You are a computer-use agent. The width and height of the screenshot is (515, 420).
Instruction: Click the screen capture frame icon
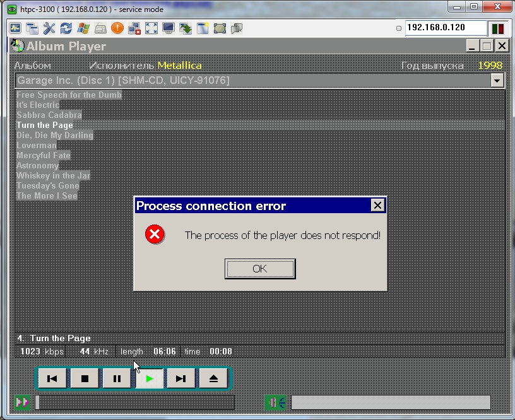point(220,28)
